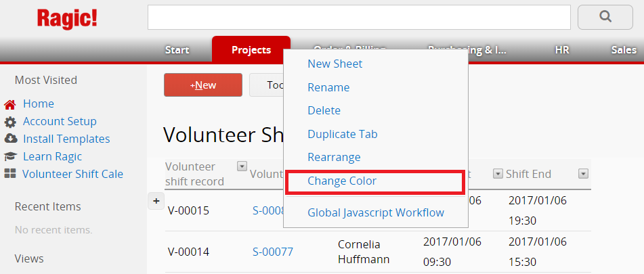Click Change Color menu entry

click(342, 181)
